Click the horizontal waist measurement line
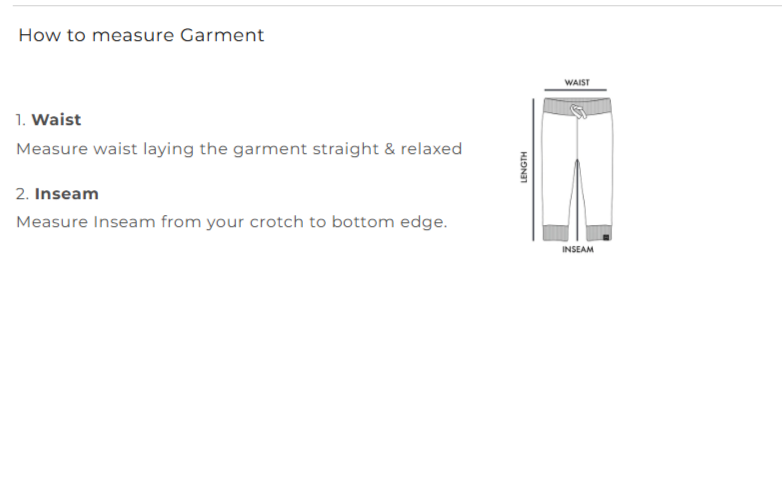Screen dimensions: 782x493 click(577, 91)
